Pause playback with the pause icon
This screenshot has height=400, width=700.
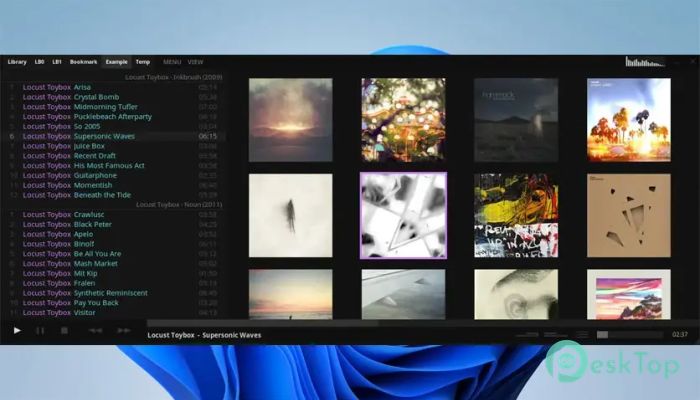point(40,330)
